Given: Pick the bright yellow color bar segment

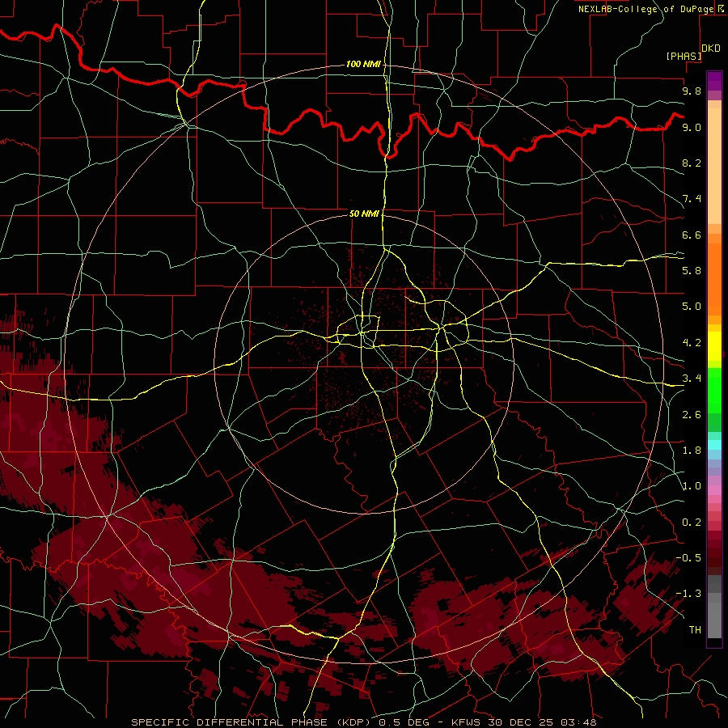Looking at the screenshot, I should tap(714, 346).
